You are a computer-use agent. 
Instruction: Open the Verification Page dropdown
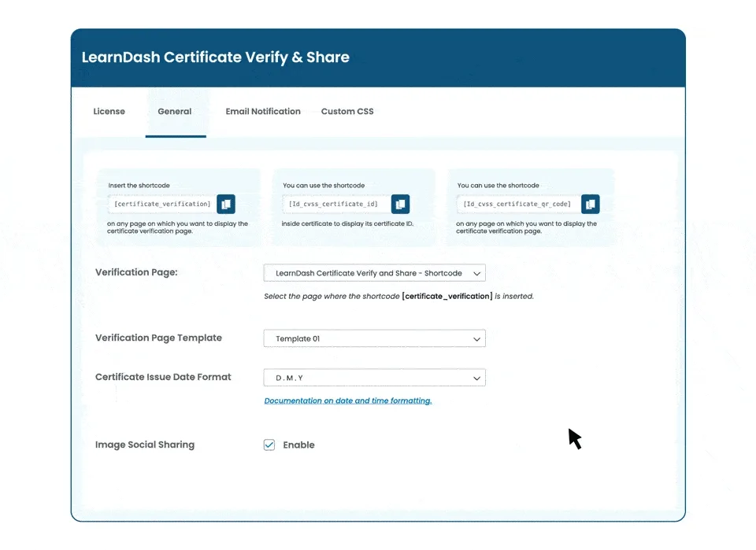point(374,272)
